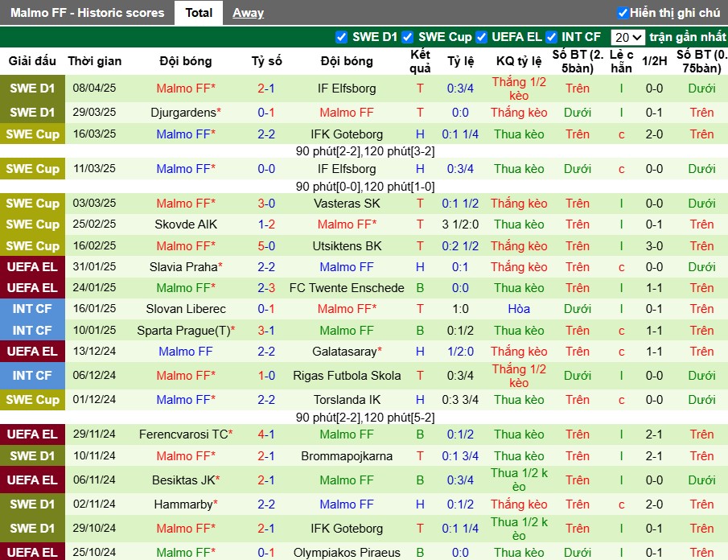Click Sparta Prague(T) team name
Image resolution: width=728 pixels, height=560 pixels.
click(186, 331)
